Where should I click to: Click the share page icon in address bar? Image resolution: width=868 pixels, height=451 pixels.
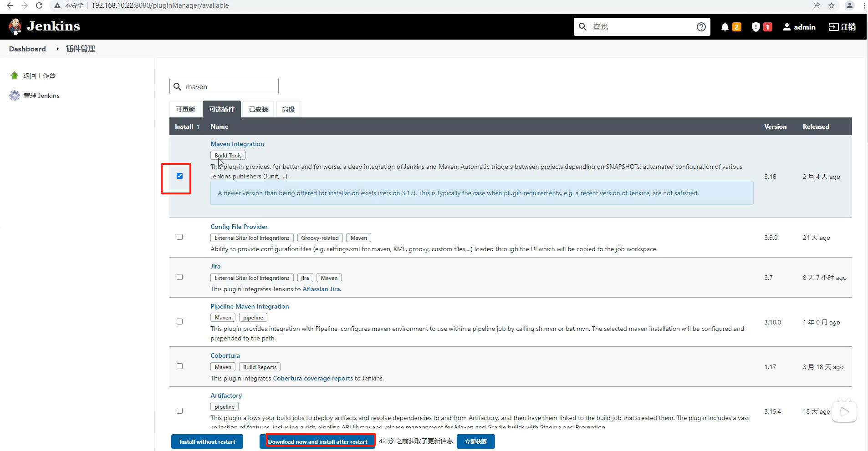tap(817, 5)
